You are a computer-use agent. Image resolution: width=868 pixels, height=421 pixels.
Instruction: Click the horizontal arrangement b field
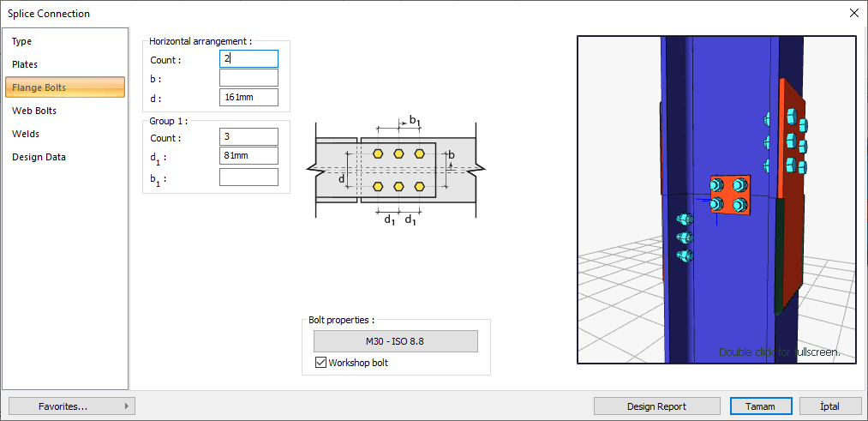(248, 78)
